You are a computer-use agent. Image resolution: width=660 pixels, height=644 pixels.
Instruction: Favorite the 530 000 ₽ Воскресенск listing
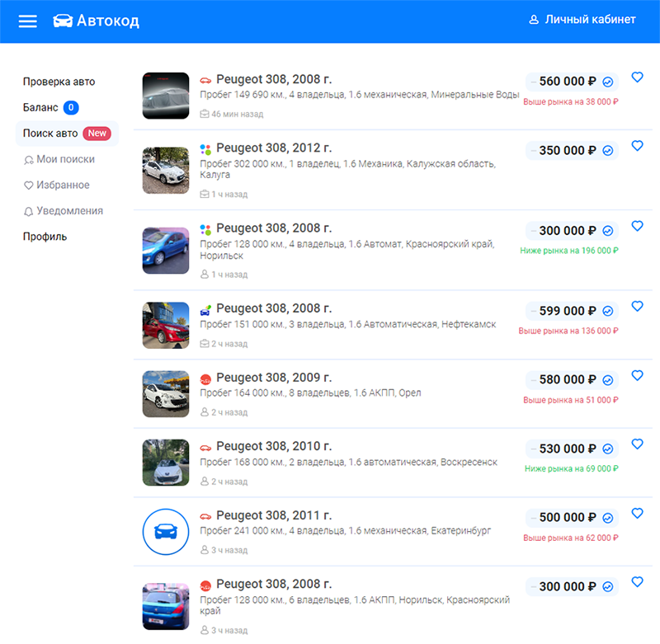tap(637, 444)
